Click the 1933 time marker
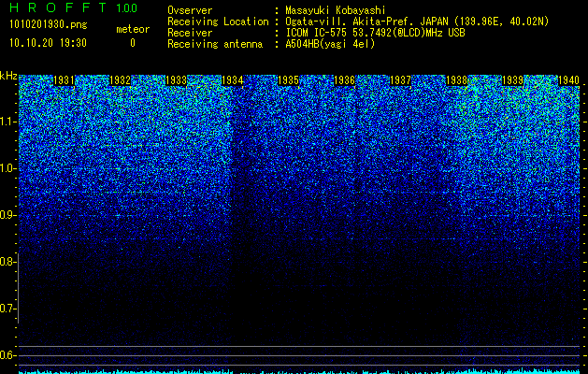 177,80
